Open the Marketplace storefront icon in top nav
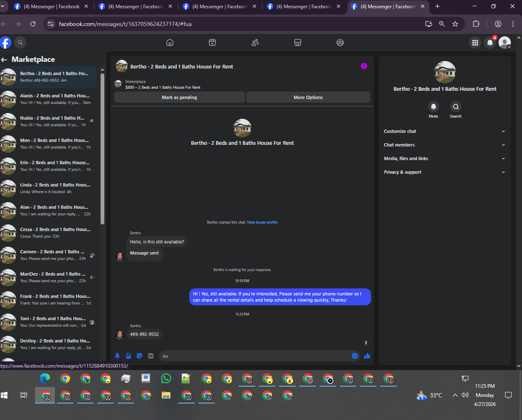 point(298,42)
